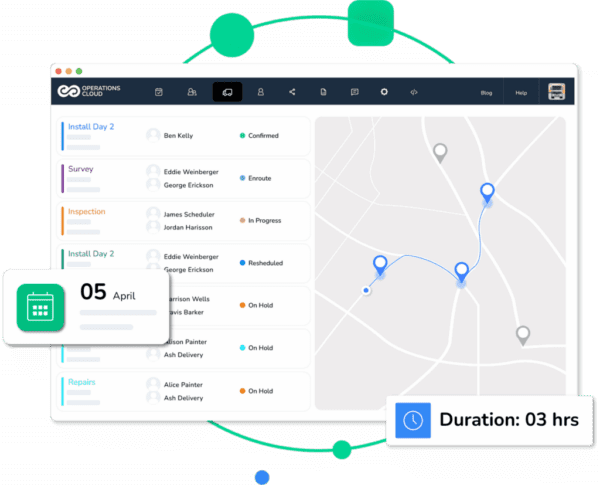Open the document icon in navbar

(x=323, y=92)
